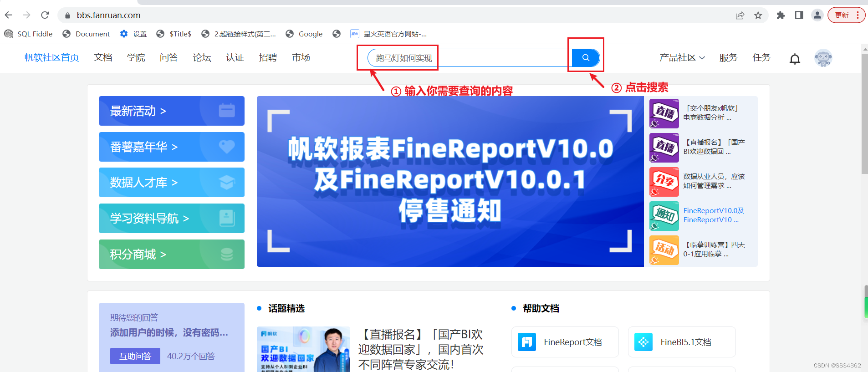Bookmark this page with the star icon
Screen dimensions: 868x372
pyautogui.click(x=758, y=15)
